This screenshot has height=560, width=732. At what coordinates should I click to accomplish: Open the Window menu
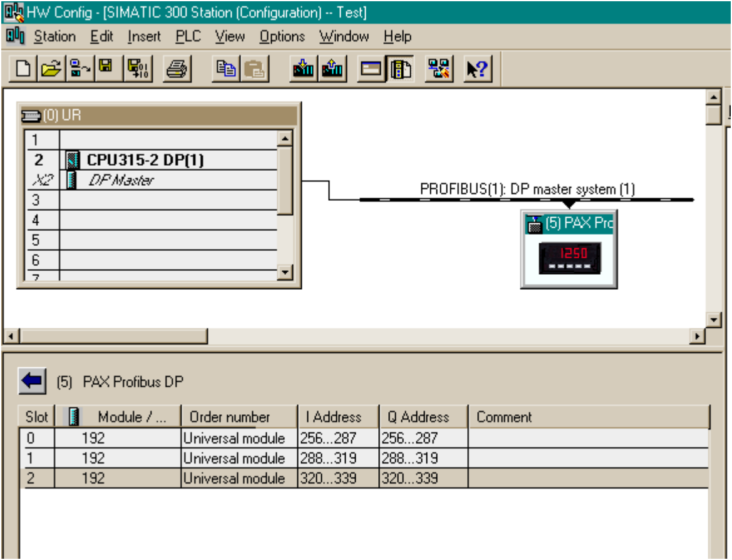(344, 36)
